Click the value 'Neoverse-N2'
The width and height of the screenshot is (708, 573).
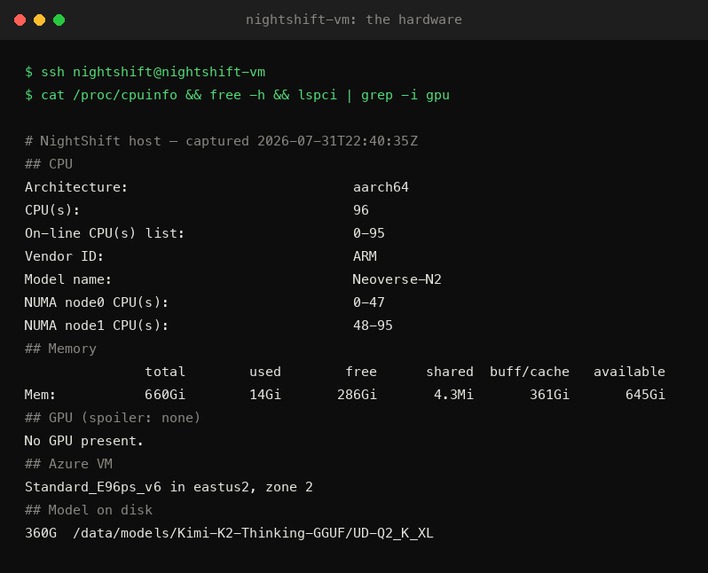(397, 279)
